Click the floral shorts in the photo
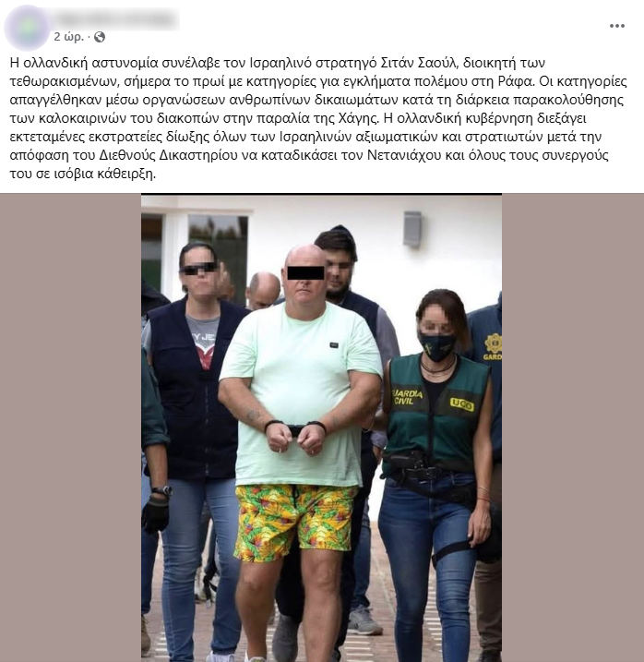The width and height of the screenshot is (644, 662). 295,520
